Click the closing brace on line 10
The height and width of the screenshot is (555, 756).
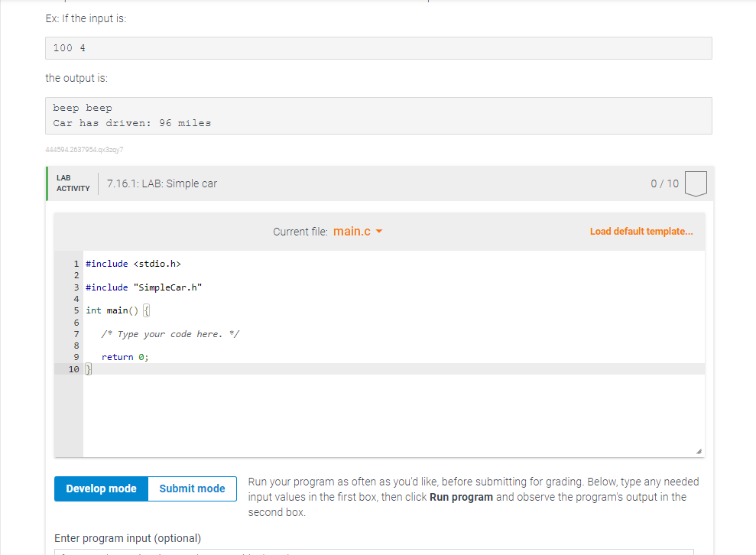click(88, 369)
